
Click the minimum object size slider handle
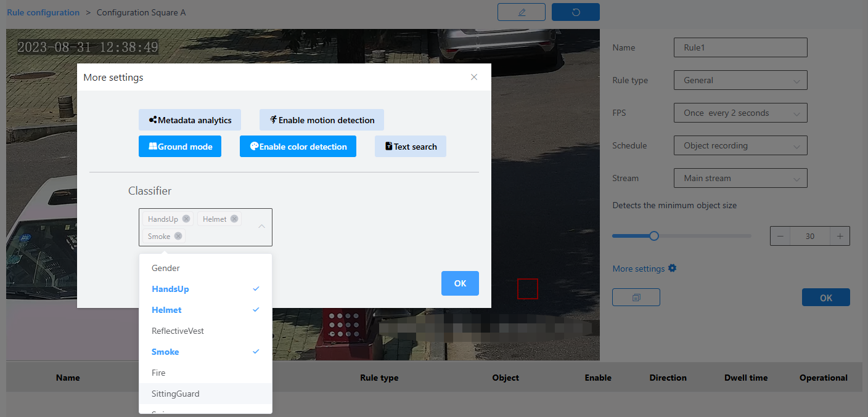pos(654,236)
